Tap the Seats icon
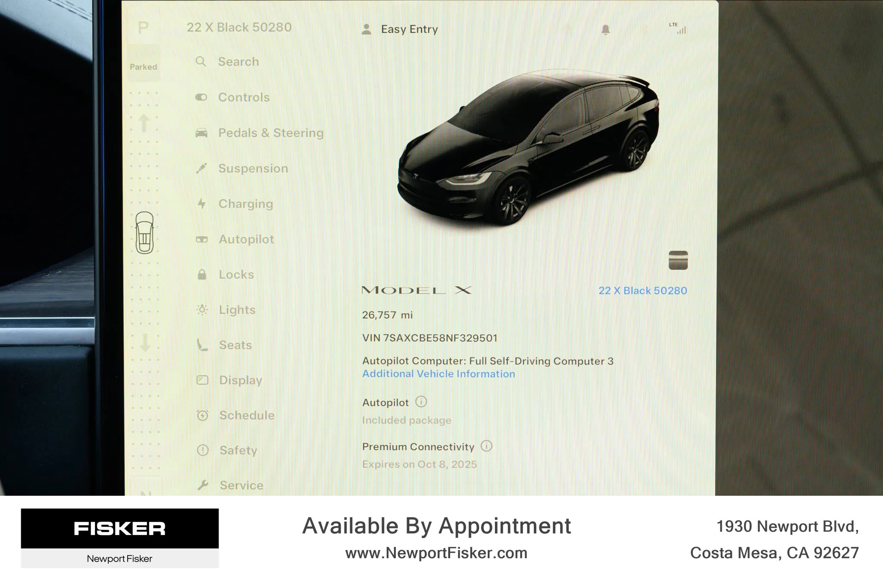The image size is (883, 588). click(202, 345)
